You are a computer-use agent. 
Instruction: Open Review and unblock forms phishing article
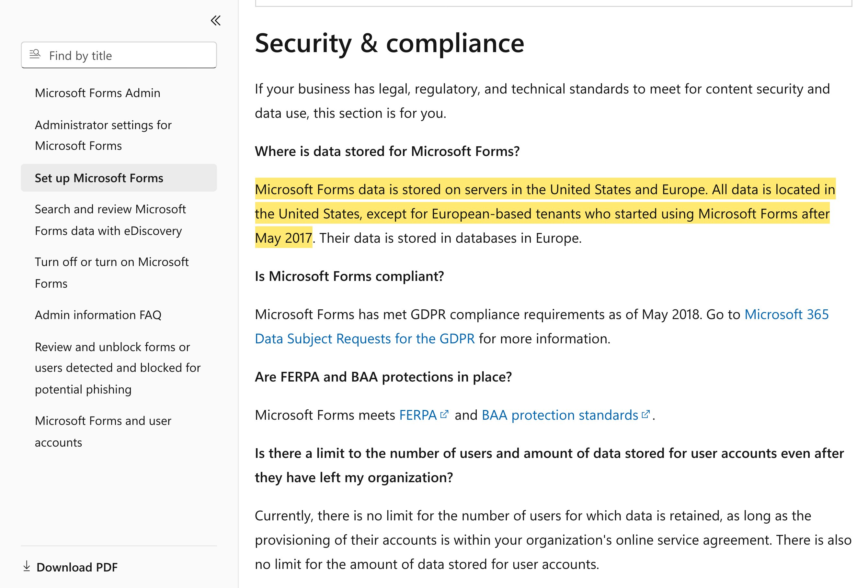tap(118, 368)
